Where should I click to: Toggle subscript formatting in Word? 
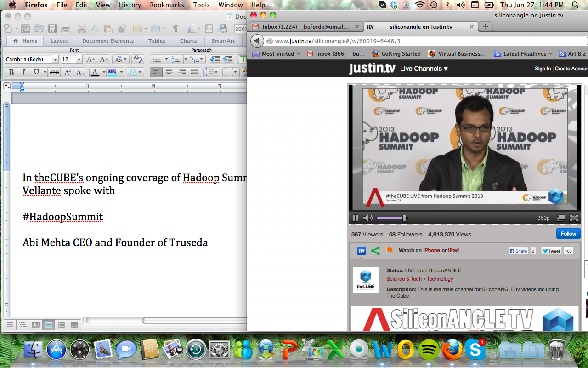click(80, 72)
